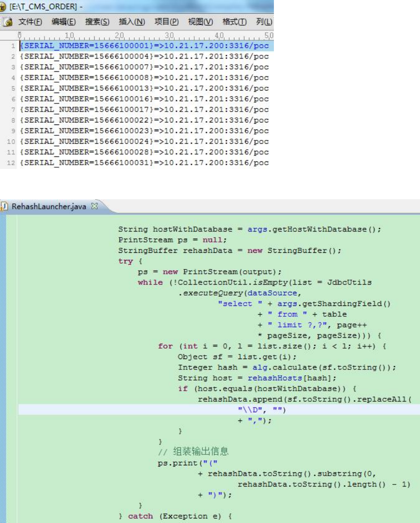Viewport: 420px width, 523px height.
Task: Select line with SERIAL_NUMBER=15666100008
Action: [x=144, y=78]
